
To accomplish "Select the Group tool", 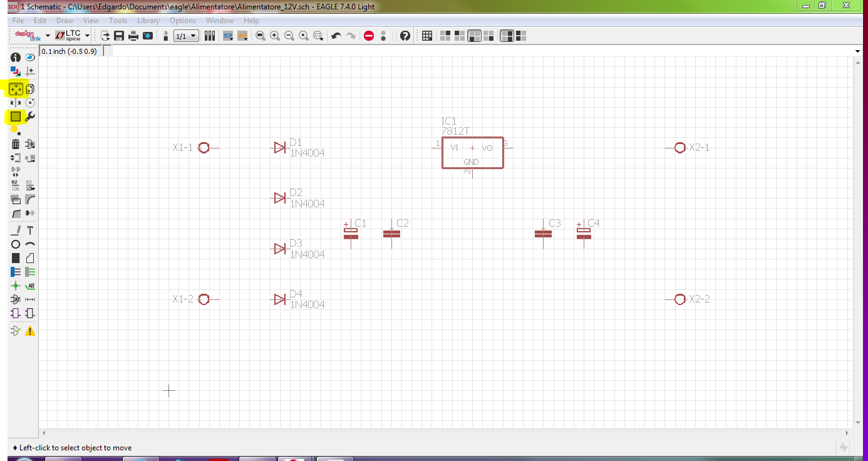I will tap(16, 117).
